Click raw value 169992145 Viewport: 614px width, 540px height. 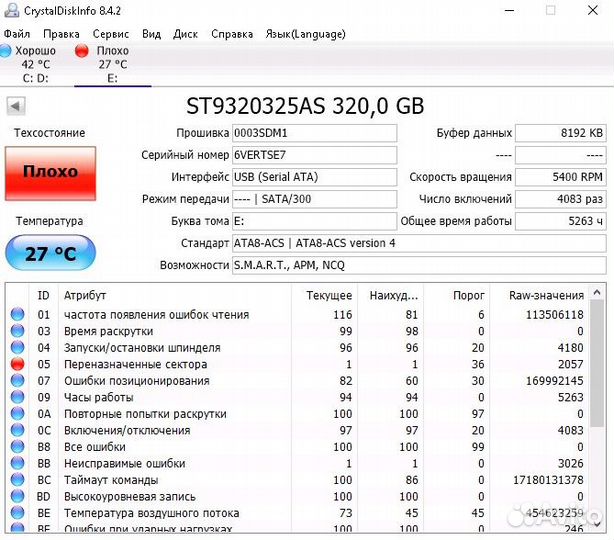click(554, 381)
